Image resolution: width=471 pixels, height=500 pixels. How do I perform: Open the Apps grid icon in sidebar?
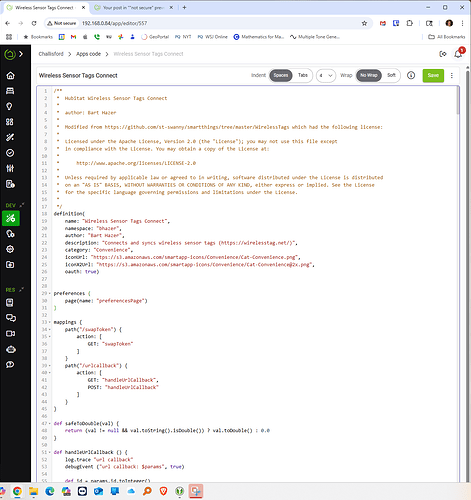pyautogui.click(x=10, y=122)
